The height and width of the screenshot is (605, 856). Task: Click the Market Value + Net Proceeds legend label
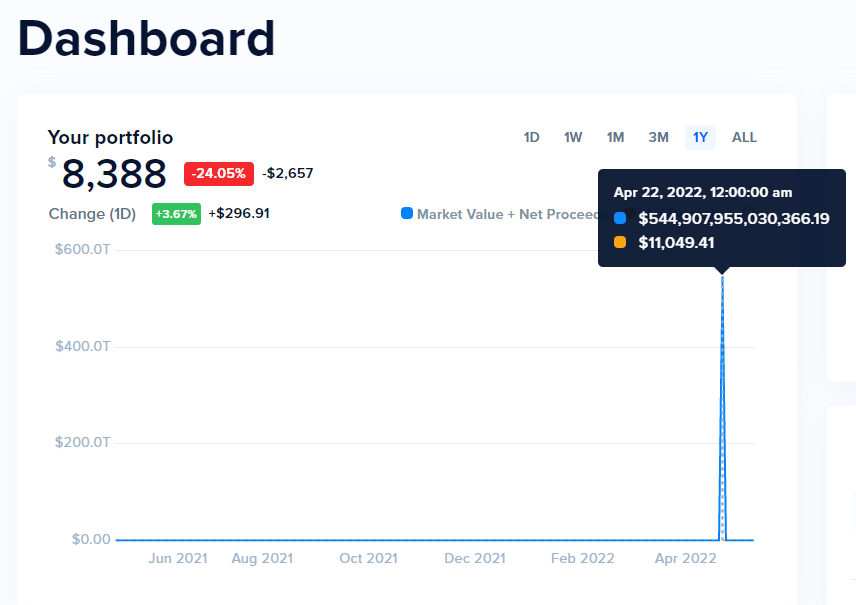point(508,214)
